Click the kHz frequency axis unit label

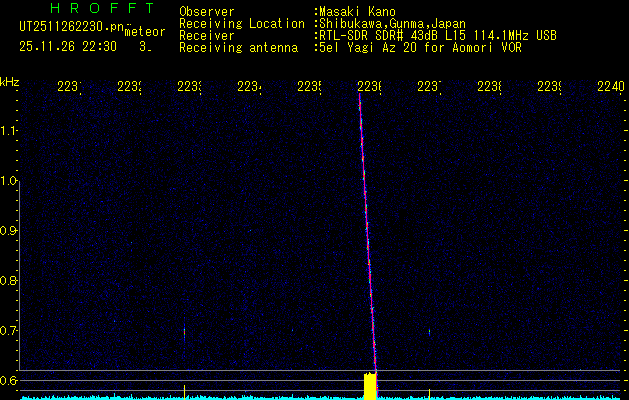tap(9, 81)
